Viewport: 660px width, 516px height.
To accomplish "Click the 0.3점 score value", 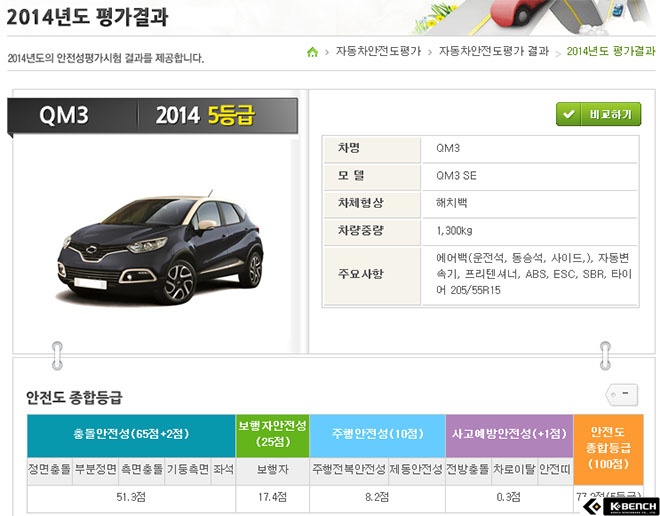I will click(508, 497).
